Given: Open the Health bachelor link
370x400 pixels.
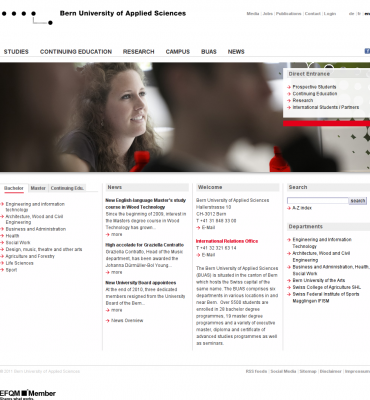Looking at the screenshot, I should [x=12, y=236].
